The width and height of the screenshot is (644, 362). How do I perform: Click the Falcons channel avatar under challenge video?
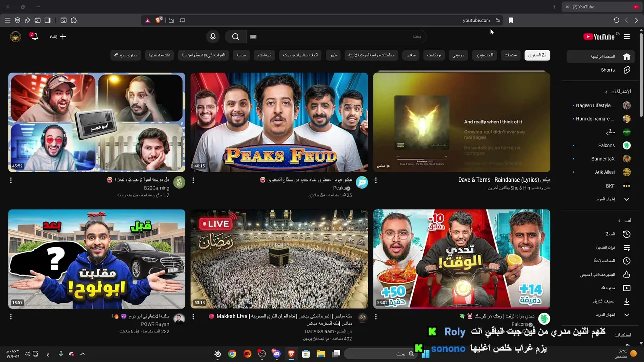click(x=544, y=319)
